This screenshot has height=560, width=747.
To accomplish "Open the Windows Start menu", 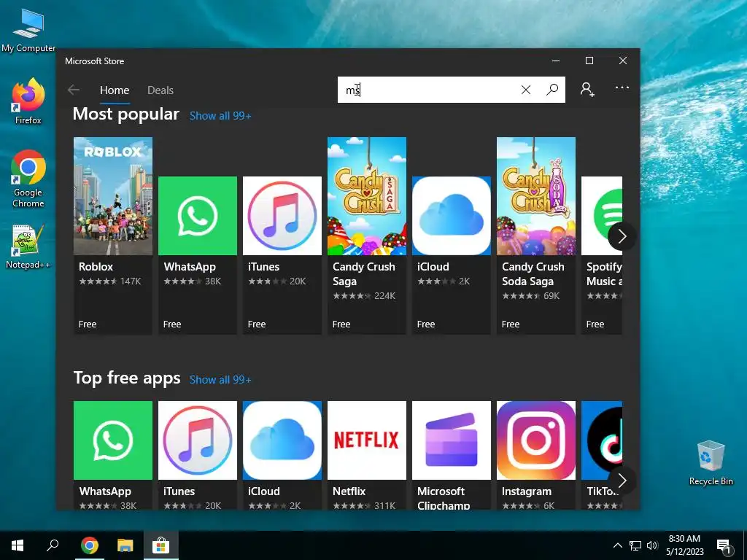I will (x=18, y=545).
